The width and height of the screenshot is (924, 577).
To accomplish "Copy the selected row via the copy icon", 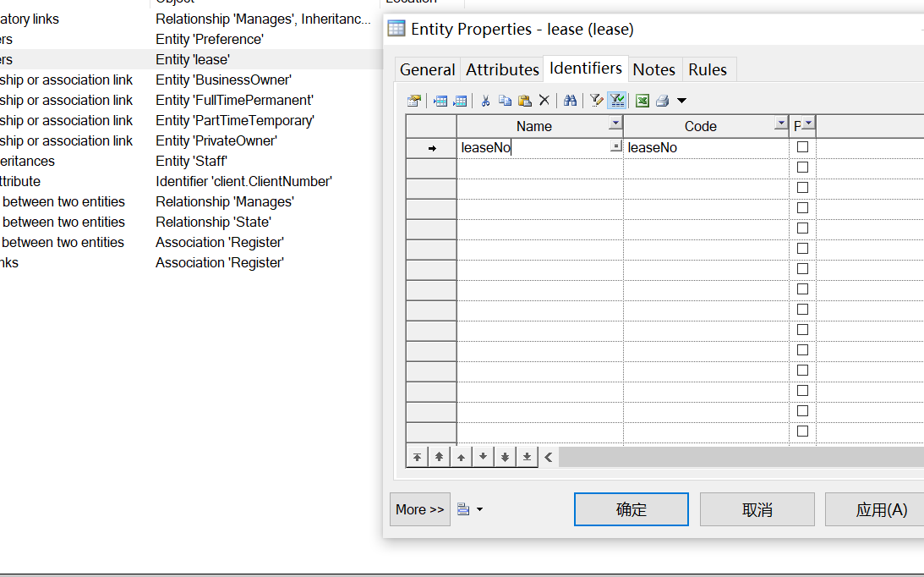I will point(506,100).
